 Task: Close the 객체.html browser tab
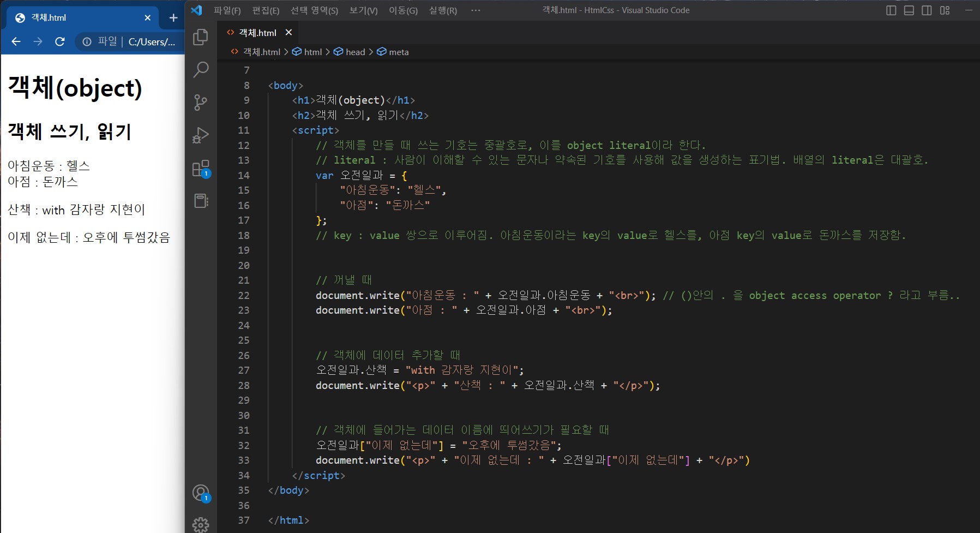(147, 18)
